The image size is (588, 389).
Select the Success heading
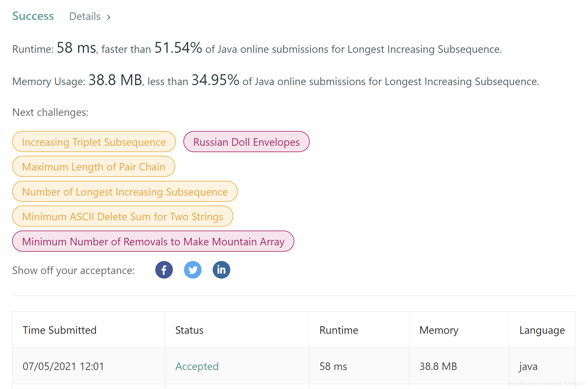[33, 16]
